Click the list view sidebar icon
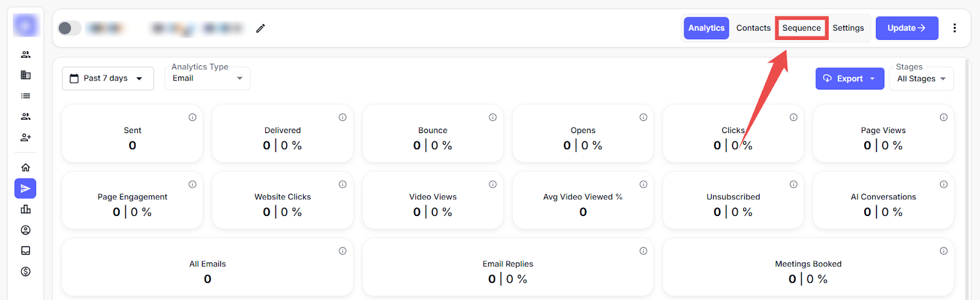The height and width of the screenshot is (300, 980). 26,96
